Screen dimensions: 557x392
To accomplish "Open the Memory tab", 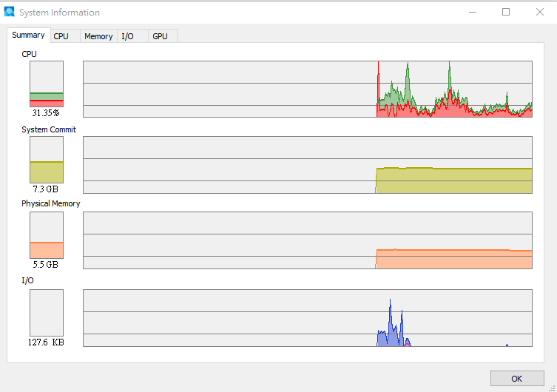I will pyautogui.click(x=98, y=36).
